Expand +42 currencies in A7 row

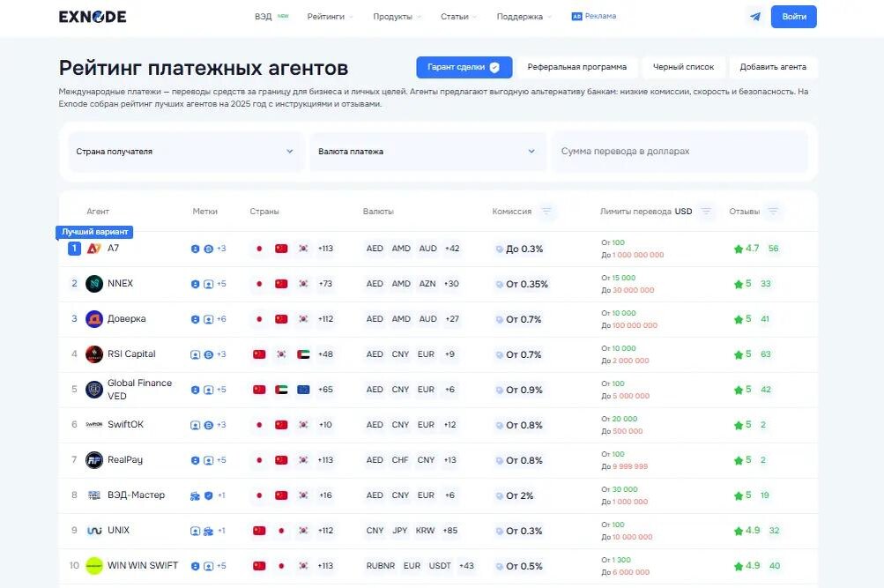[x=452, y=249]
